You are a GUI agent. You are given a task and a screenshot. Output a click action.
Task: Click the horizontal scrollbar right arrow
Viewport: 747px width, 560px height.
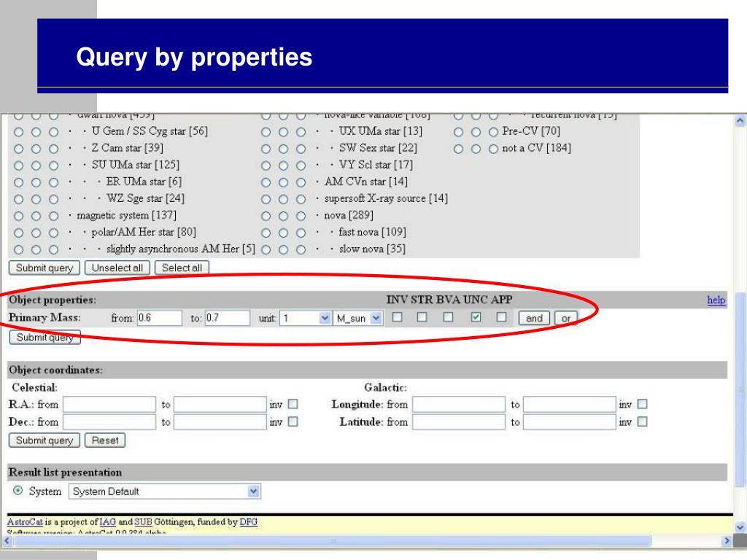pyautogui.click(x=727, y=540)
